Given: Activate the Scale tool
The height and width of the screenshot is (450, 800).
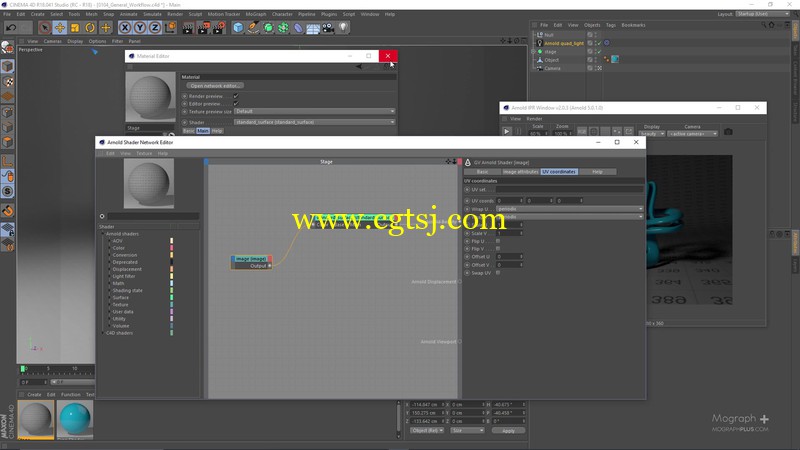Looking at the screenshot, I should click(x=75, y=28).
